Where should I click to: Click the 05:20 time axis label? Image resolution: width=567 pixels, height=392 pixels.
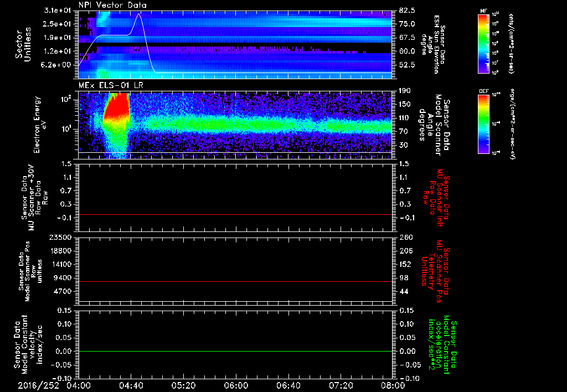(x=183, y=386)
